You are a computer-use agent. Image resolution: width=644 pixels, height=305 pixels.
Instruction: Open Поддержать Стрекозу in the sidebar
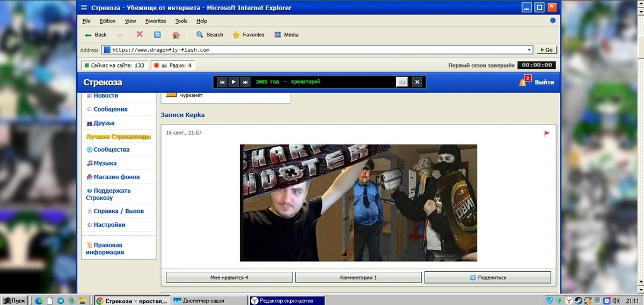108,194
